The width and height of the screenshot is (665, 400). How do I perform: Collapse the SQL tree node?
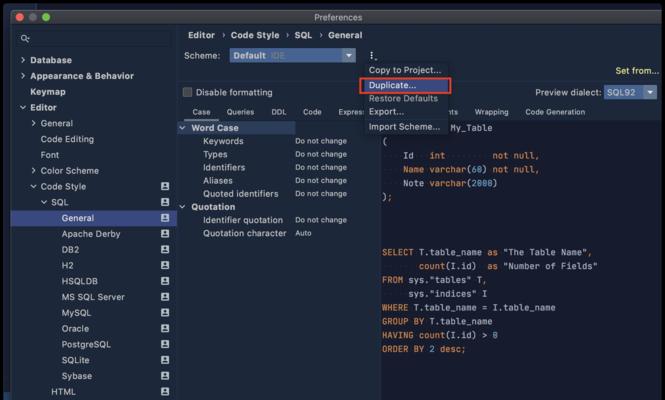click(x=44, y=202)
